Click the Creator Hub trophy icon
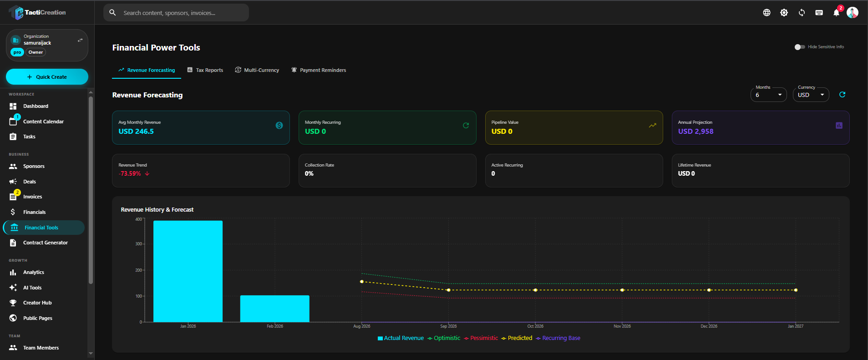 (13, 303)
